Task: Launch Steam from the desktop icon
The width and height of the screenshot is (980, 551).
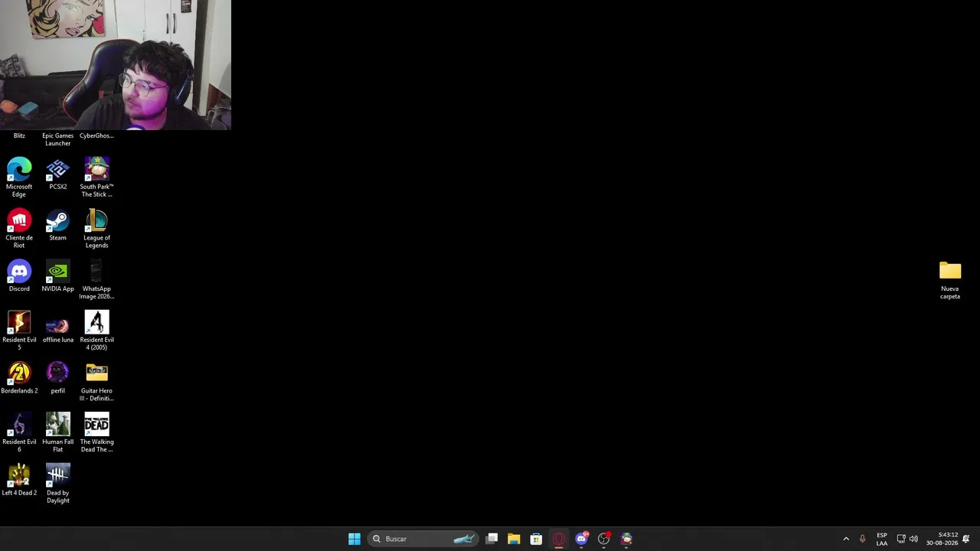Action: (57, 225)
